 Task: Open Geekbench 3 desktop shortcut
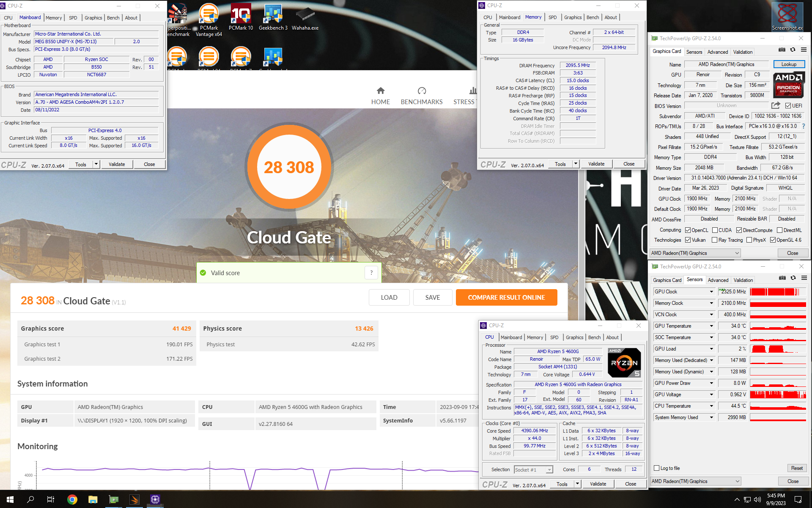click(273, 17)
